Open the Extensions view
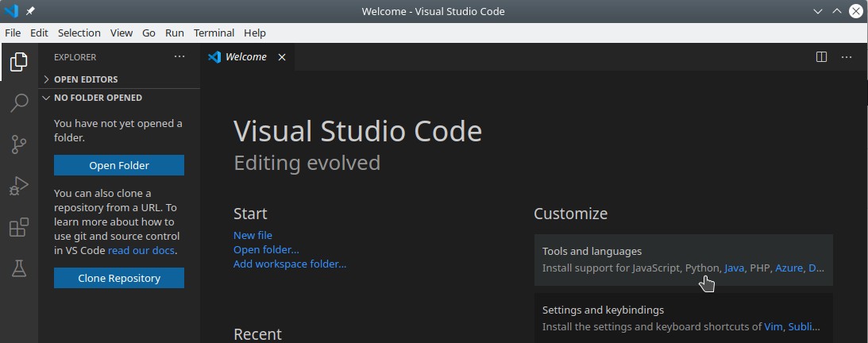Screen dimensions: 868x343 19,227
